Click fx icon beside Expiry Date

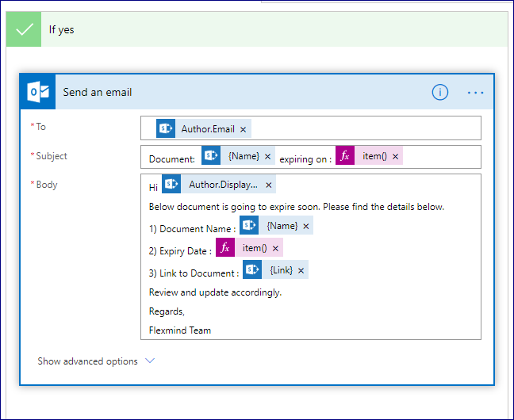(225, 247)
